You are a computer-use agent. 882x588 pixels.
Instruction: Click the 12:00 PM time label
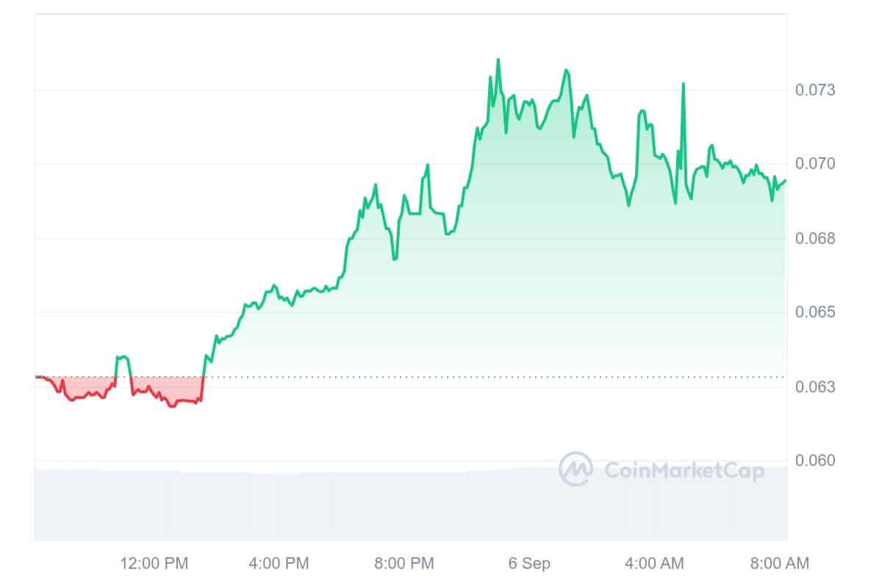pos(154,564)
